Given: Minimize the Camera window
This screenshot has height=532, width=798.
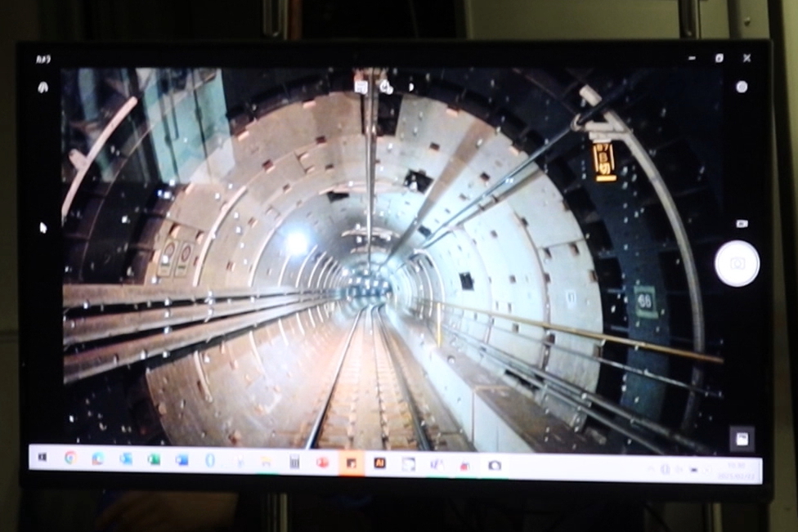Looking at the screenshot, I should point(692,59).
